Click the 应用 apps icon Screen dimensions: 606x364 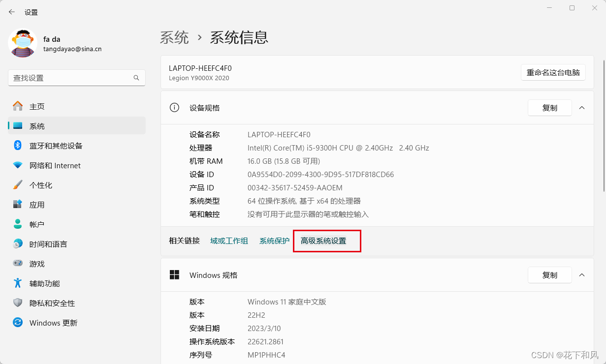point(18,205)
